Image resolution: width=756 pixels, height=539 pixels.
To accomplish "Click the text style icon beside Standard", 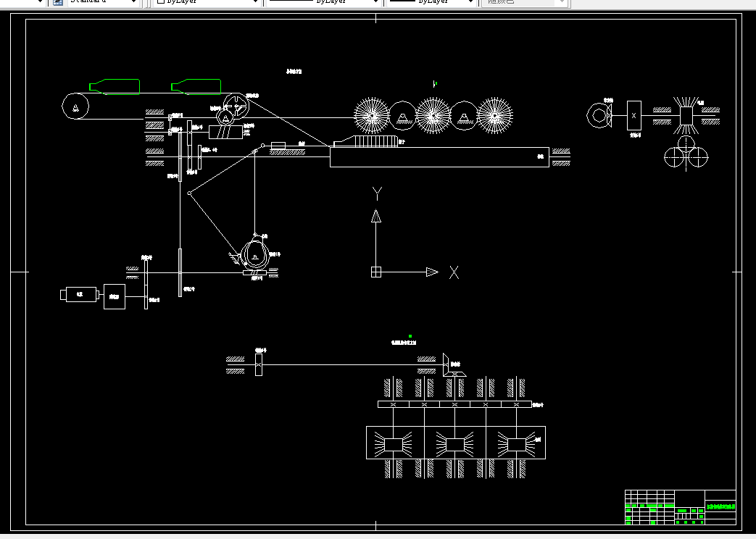I will [x=58, y=2].
